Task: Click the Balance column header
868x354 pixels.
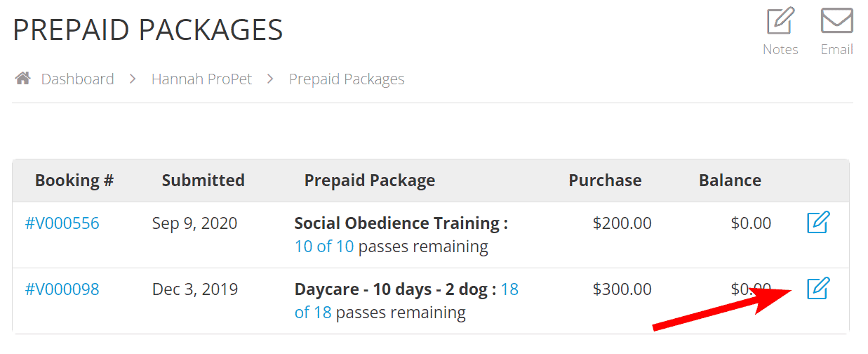Action: point(730,181)
